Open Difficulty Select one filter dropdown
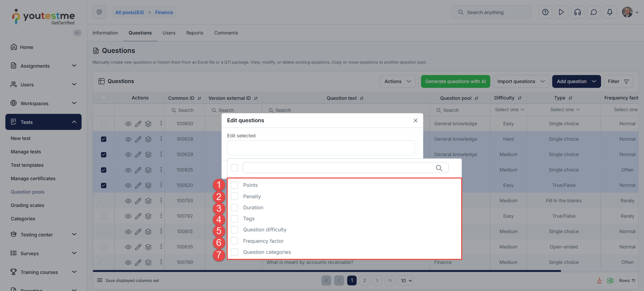644x291 pixels. (509, 110)
